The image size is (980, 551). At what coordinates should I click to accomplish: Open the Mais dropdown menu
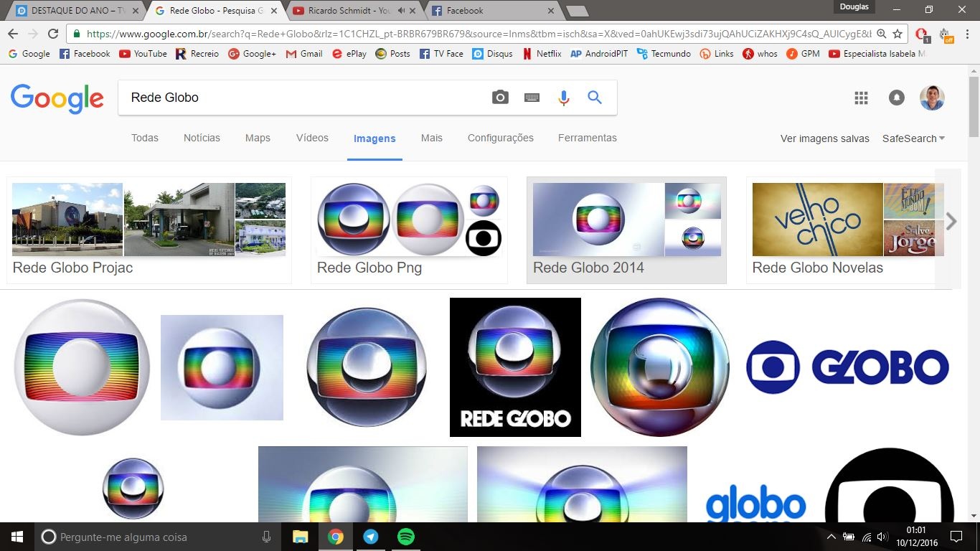click(432, 138)
